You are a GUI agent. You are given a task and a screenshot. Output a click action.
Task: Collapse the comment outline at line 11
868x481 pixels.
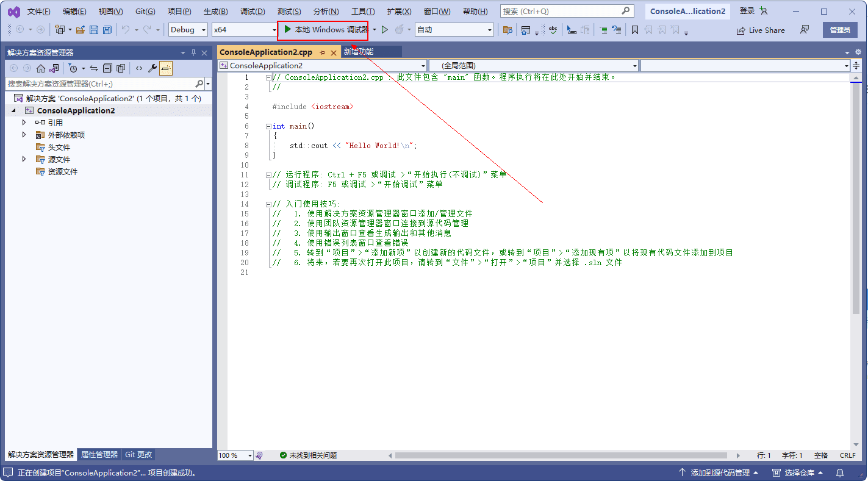click(x=269, y=175)
